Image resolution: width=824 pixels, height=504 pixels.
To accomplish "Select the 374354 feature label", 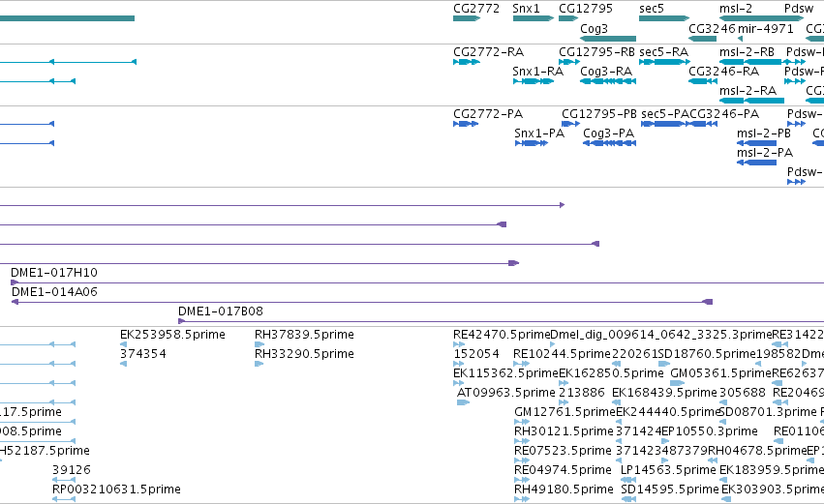I will click(143, 354).
